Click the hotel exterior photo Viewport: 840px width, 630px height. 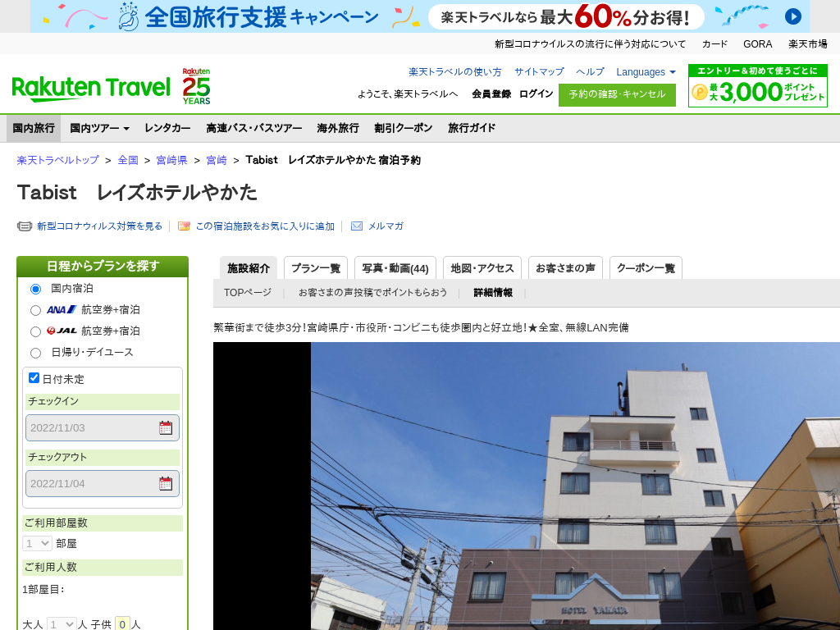(x=575, y=486)
